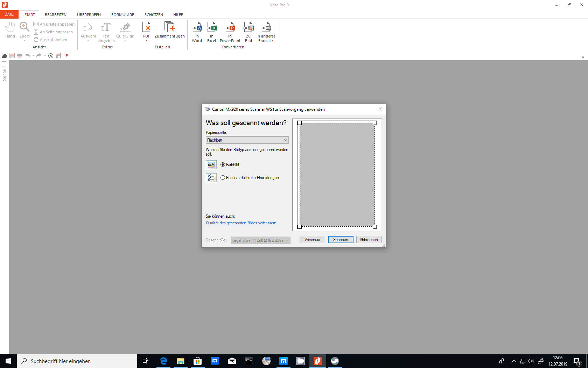Expand quick access toolbar customize arrow
Image resolution: width=588 pixels, height=368 pixels.
point(66,55)
